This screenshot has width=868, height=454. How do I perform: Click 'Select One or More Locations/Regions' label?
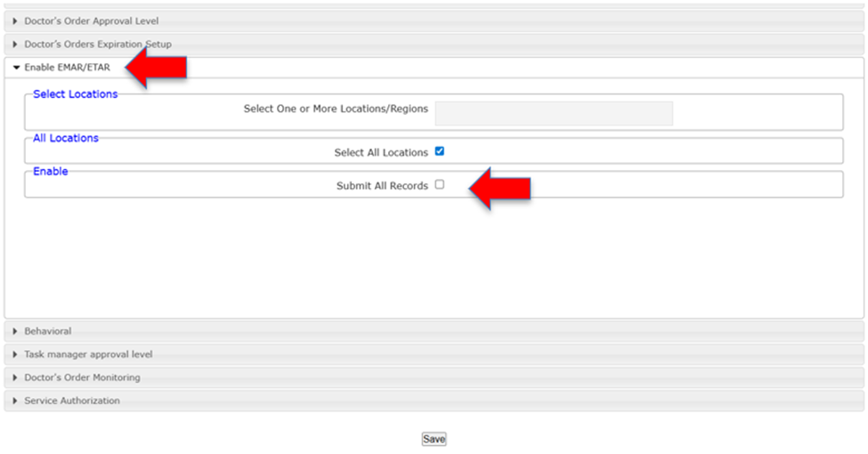336,109
